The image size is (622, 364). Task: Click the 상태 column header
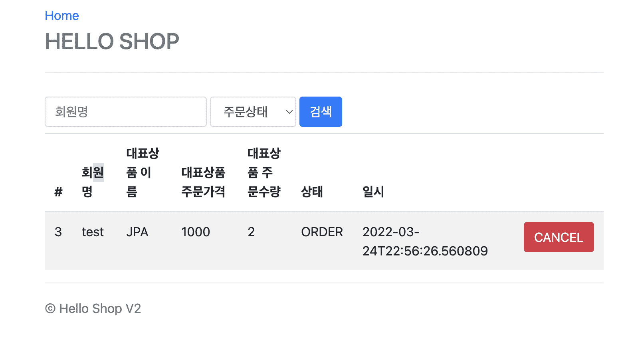coord(312,192)
